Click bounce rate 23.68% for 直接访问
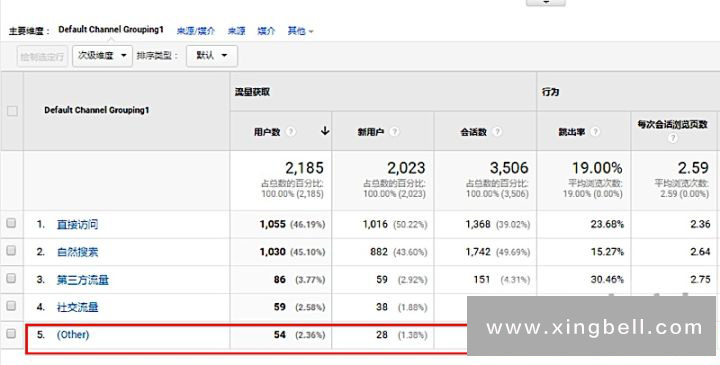 pyautogui.click(x=608, y=224)
